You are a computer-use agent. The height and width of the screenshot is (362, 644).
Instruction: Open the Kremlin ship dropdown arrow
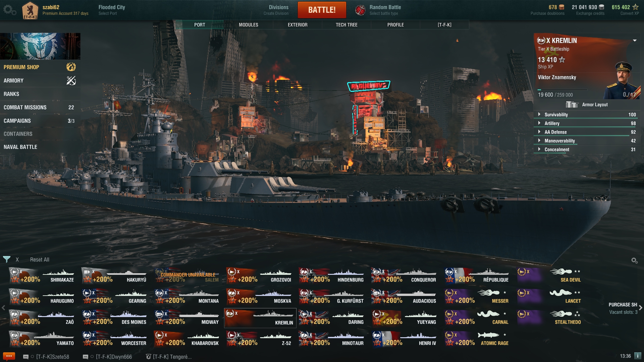(x=635, y=41)
